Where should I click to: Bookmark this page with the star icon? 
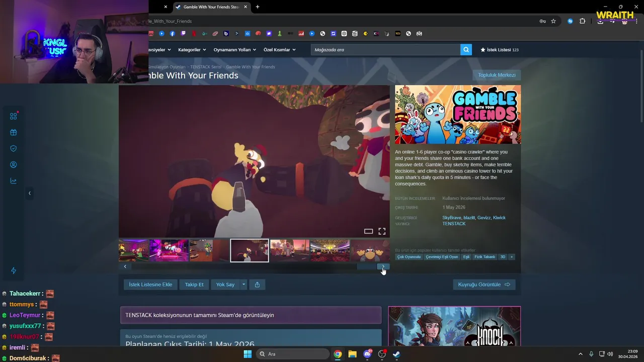(x=553, y=21)
